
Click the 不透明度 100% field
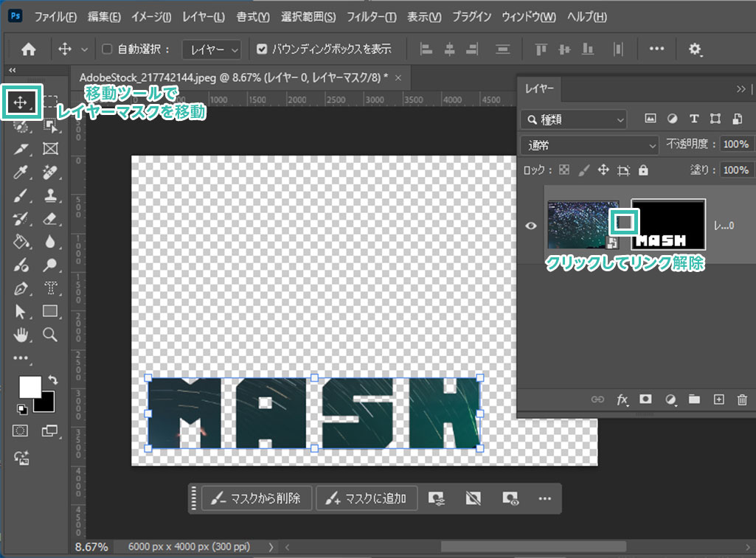coord(736,144)
